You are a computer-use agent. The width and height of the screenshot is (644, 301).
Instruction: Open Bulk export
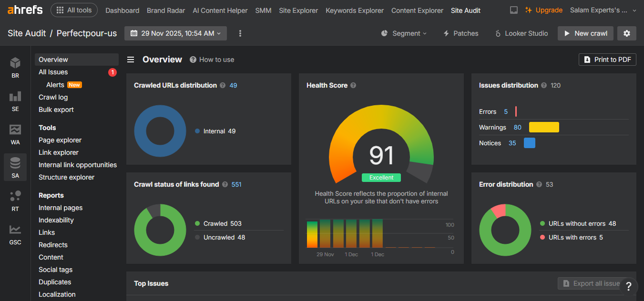point(56,110)
